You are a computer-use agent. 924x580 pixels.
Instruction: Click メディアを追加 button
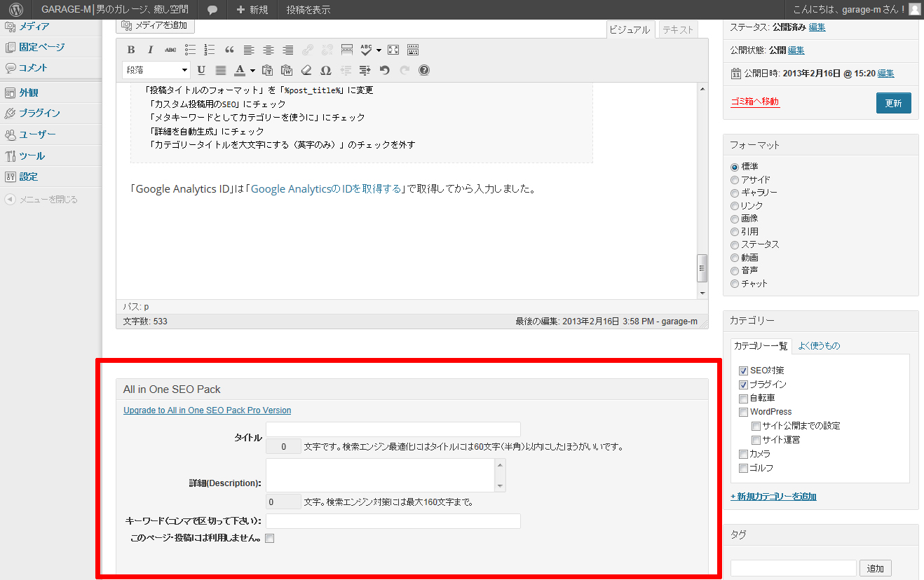tap(155, 25)
